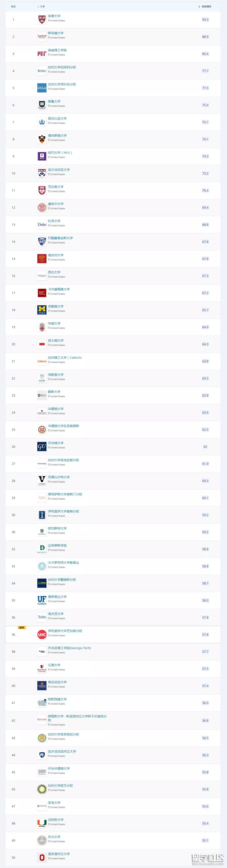Click the University of Florida UF logo
The height and width of the screenshot is (868, 227).
(x=42, y=600)
